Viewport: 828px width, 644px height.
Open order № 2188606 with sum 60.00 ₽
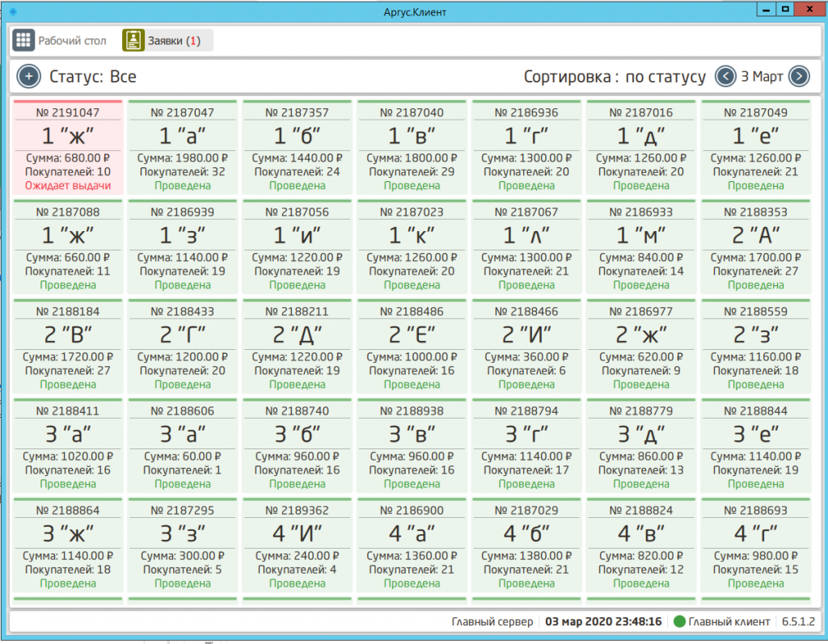pyautogui.click(x=183, y=447)
